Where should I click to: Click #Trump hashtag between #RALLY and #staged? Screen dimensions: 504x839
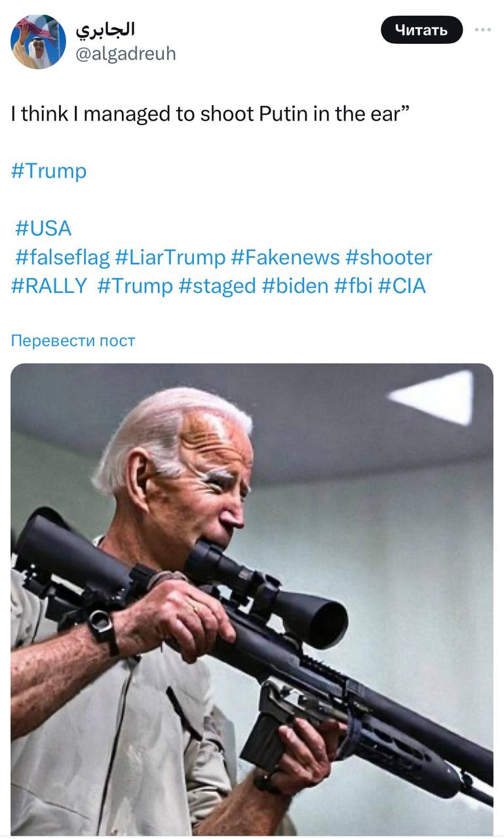(x=135, y=286)
